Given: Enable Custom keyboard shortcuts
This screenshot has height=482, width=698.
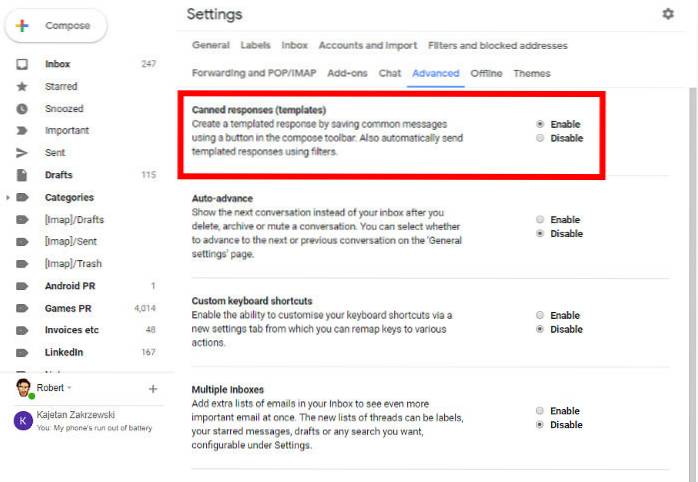Looking at the screenshot, I should [540, 315].
